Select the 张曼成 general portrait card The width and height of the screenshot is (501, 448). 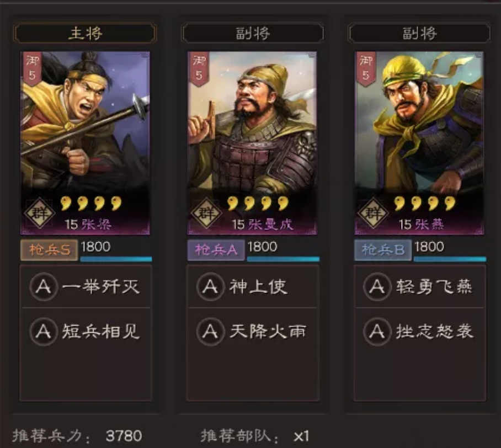pyautogui.click(x=252, y=143)
